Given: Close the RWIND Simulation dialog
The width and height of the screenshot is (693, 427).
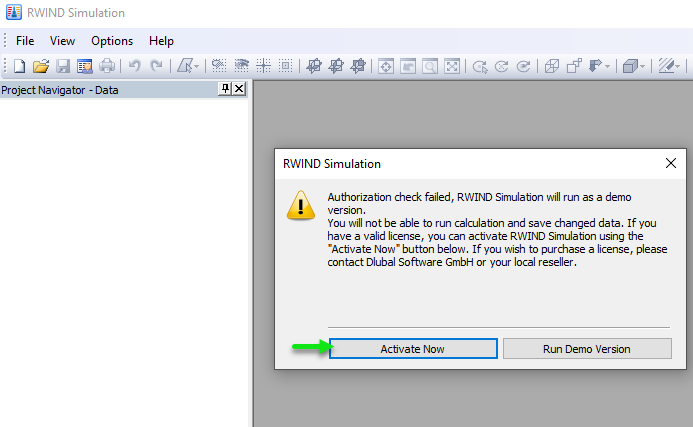Looking at the screenshot, I should click(670, 163).
